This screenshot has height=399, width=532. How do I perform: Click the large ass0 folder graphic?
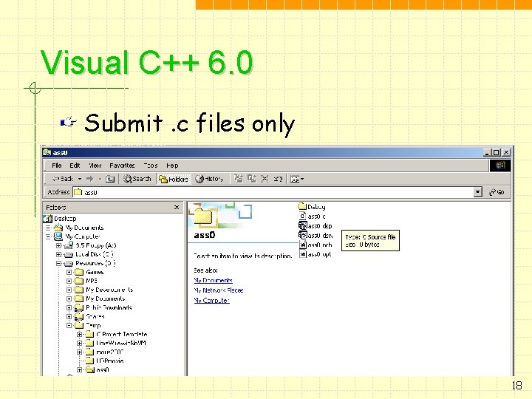pyautogui.click(x=203, y=216)
